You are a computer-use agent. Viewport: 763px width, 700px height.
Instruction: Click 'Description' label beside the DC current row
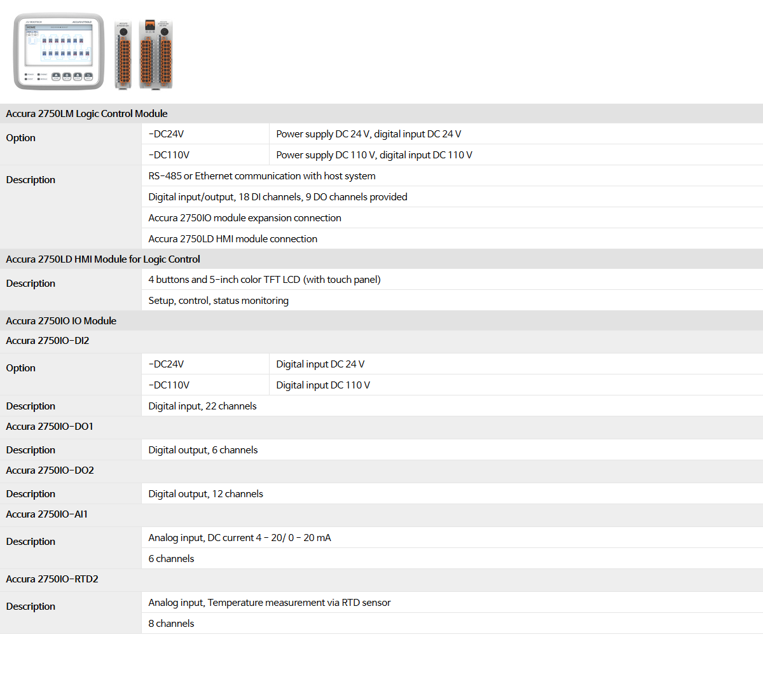[31, 542]
